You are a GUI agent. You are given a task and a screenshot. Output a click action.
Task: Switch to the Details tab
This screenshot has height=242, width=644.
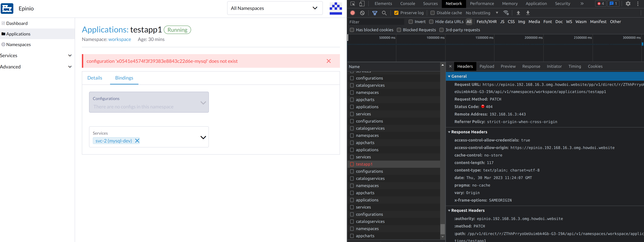pos(95,78)
